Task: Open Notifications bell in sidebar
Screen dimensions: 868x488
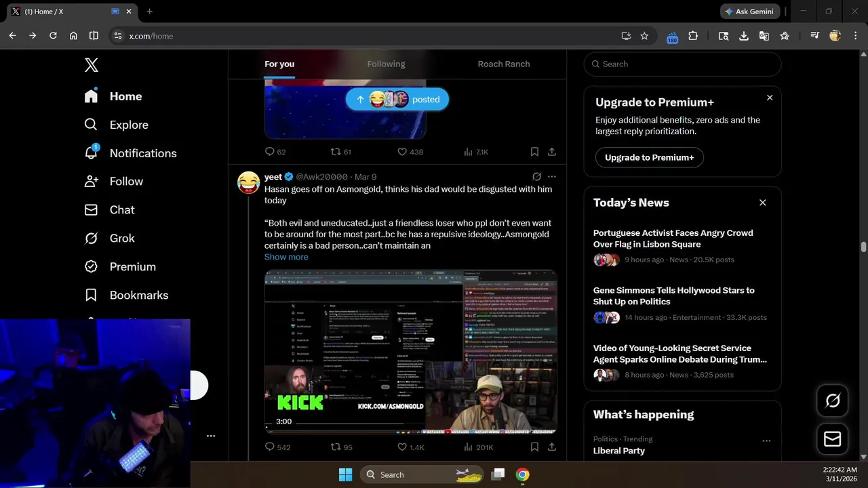Action: (130, 153)
